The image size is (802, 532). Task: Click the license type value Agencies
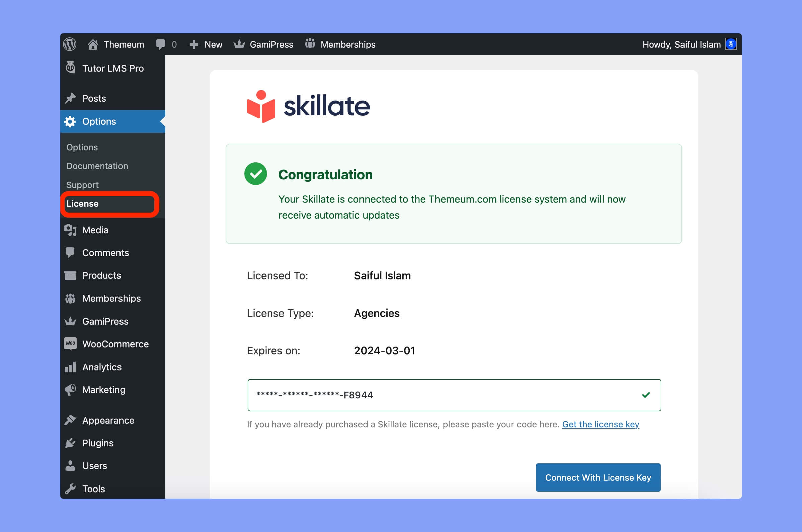click(377, 313)
